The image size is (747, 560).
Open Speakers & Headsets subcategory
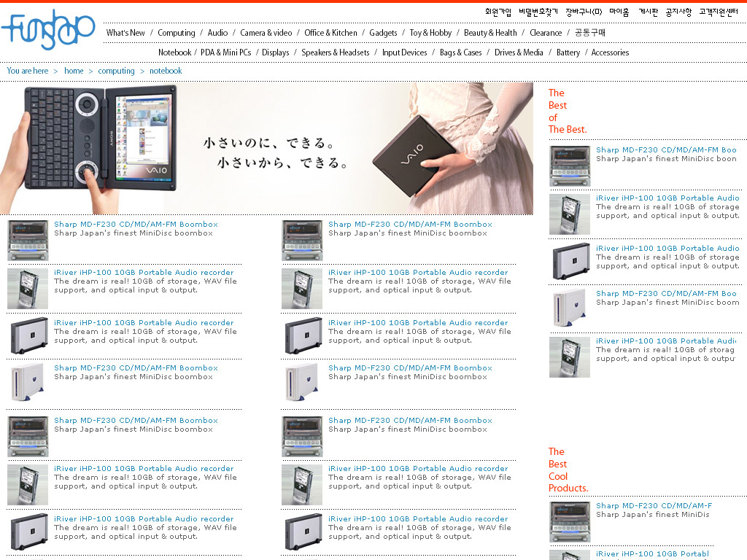coord(336,52)
